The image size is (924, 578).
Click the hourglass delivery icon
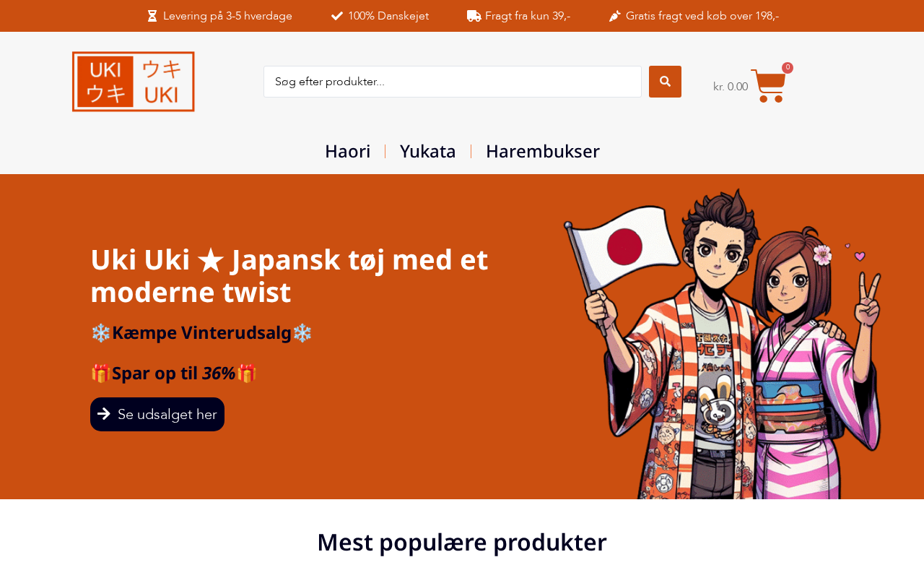pyautogui.click(x=152, y=16)
